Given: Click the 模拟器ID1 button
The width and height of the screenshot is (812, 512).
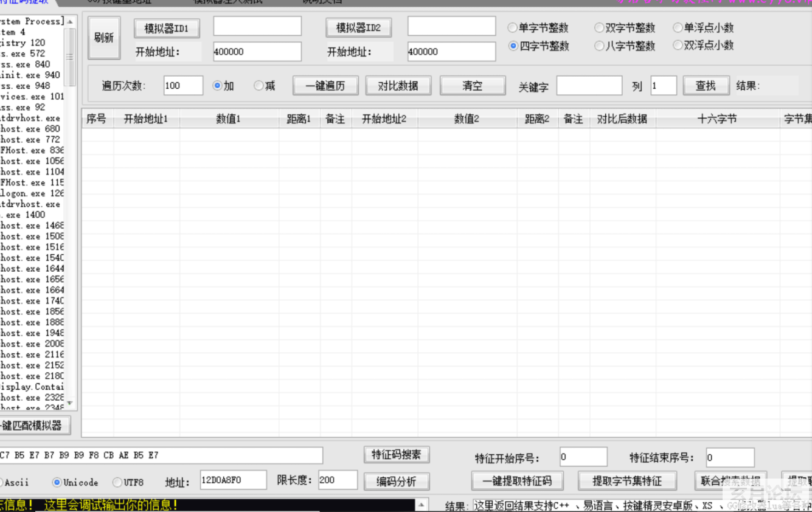Looking at the screenshot, I should click(167, 29).
